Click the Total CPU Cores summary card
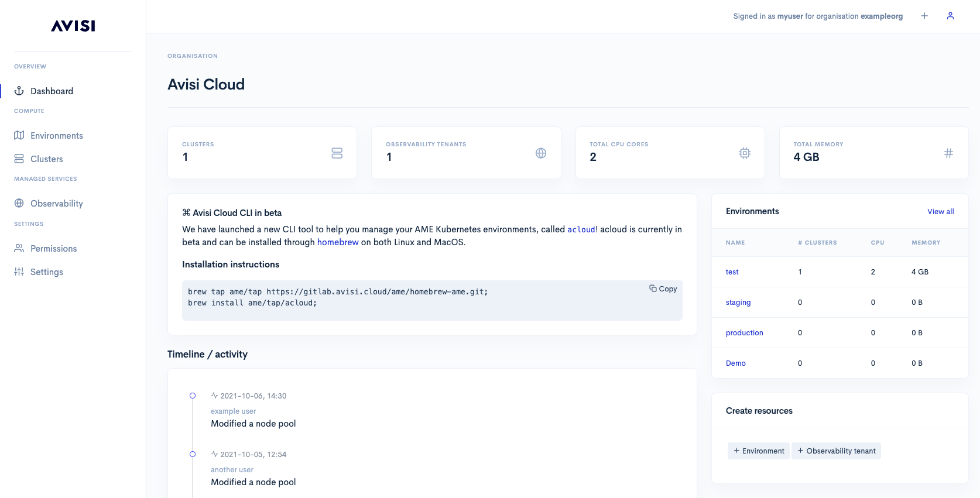 [x=670, y=153]
